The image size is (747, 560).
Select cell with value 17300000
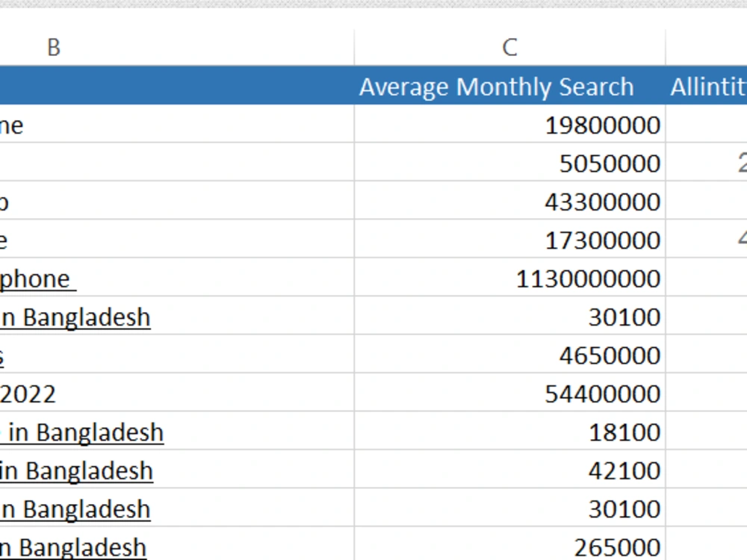[x=509, y=240]
